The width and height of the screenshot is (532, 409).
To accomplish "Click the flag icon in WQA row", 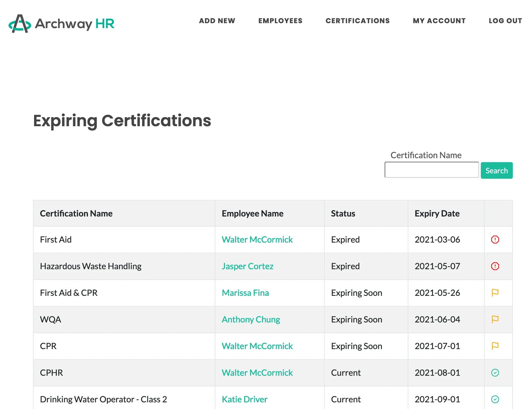I will (495, 319).
